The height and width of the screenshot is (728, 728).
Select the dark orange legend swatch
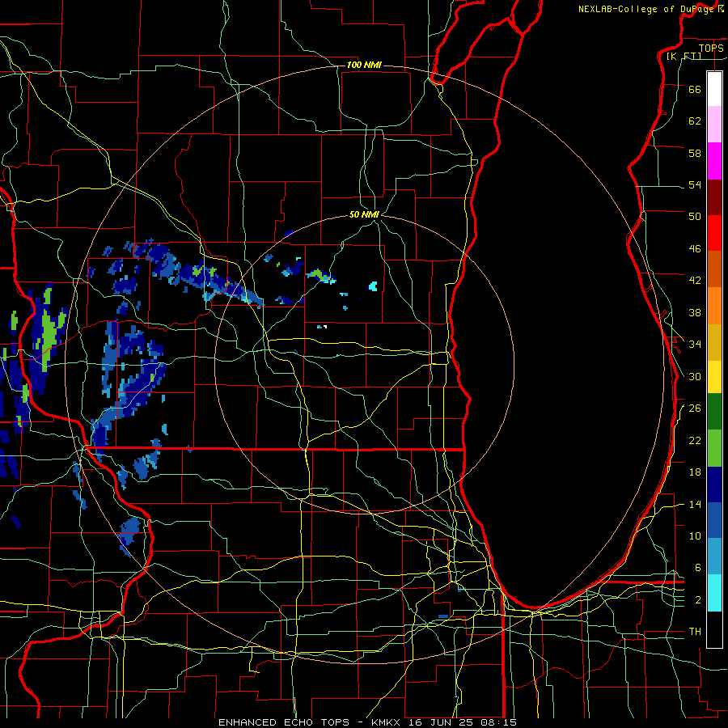714,269
